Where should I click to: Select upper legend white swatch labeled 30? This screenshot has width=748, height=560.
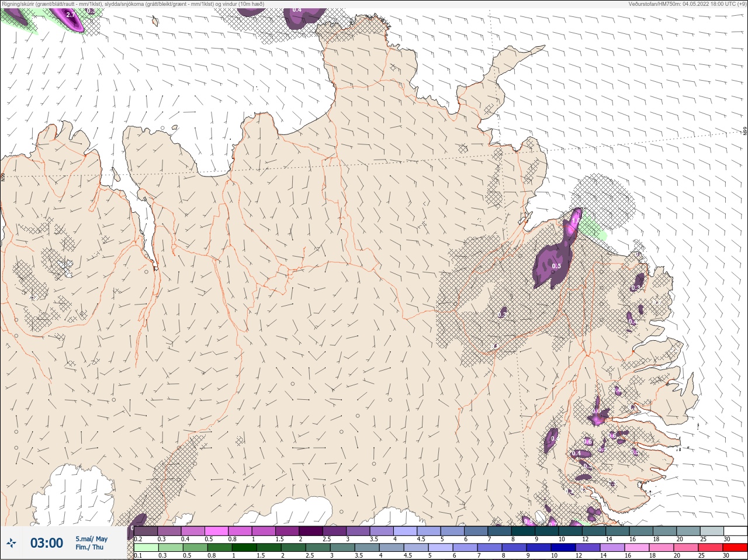(735, 531)
